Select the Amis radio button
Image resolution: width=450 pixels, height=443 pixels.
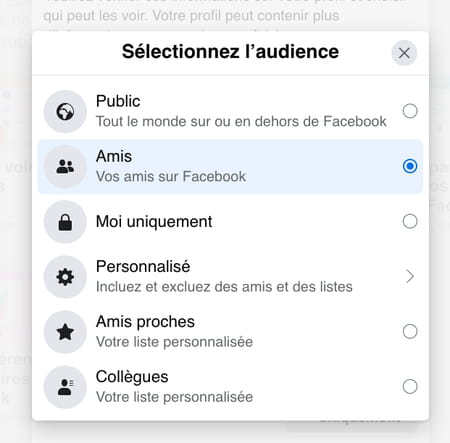pos(410,166)
